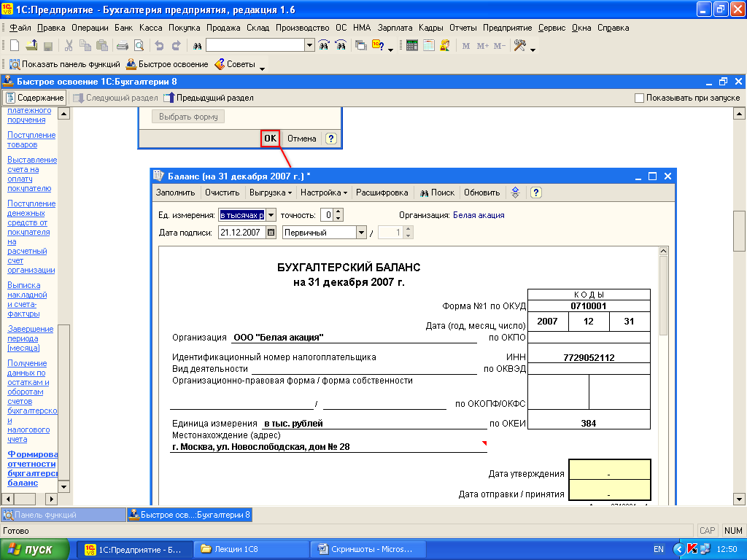
Task: Click the Советы toolbar button
Action: pyautogui.click(x=235, y=64)
